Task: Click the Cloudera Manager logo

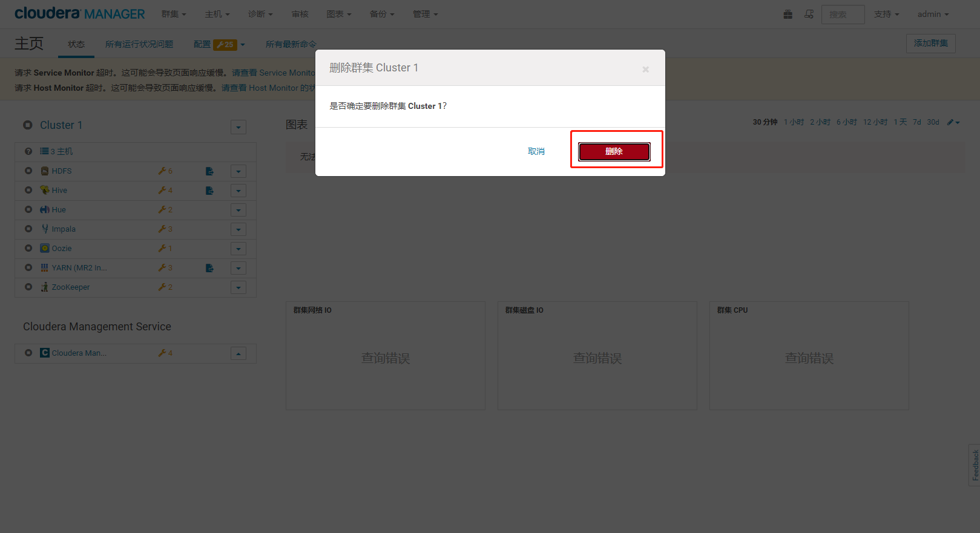Action: point(79,13)
